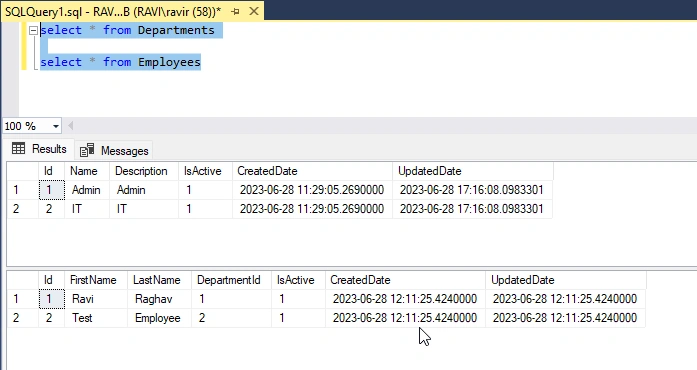Click the 'Departments' word in the query editor
Image resolution: width=697 pixels, height=370 pixels.
pyautogui.click(x=176, y=30)
